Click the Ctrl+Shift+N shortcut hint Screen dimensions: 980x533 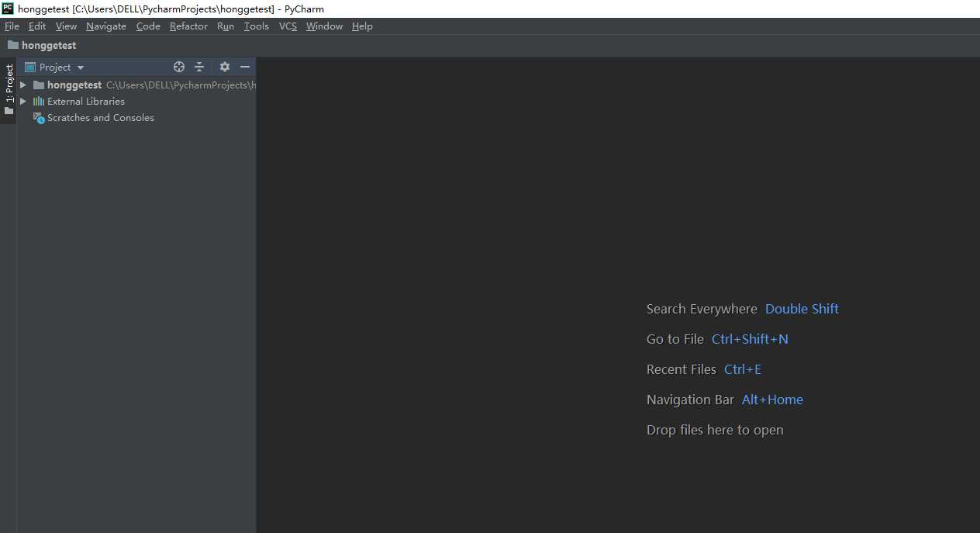(750, 339)
